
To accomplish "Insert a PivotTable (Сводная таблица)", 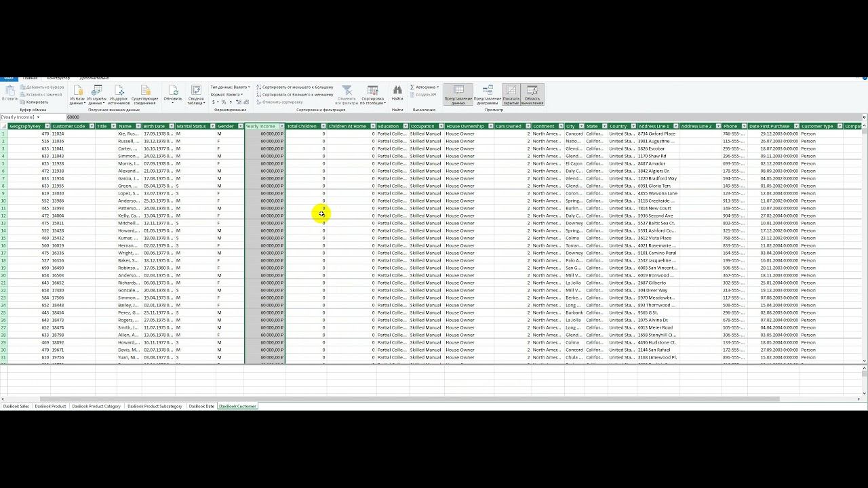I will [196, 96].
